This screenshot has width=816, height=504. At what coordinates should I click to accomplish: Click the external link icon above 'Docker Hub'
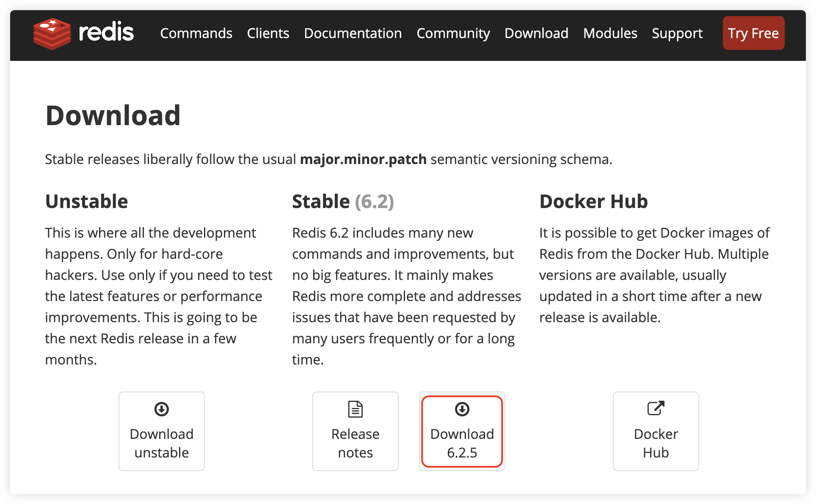pos(656,408)
